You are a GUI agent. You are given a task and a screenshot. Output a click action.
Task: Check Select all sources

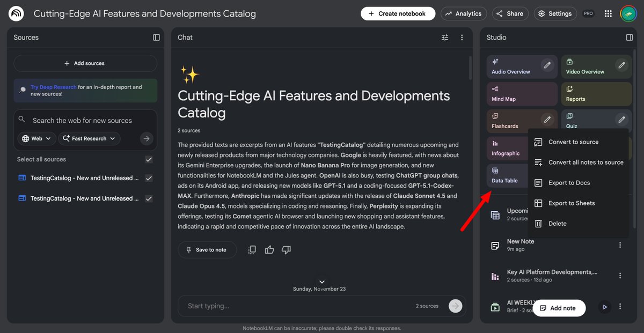(x=149, y=159)
